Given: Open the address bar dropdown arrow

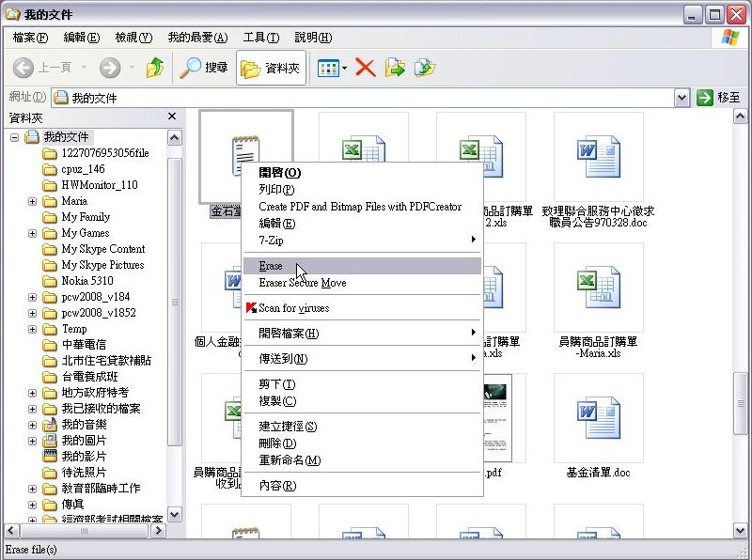Looking at the screenshot, I should [x=681, y=99].
